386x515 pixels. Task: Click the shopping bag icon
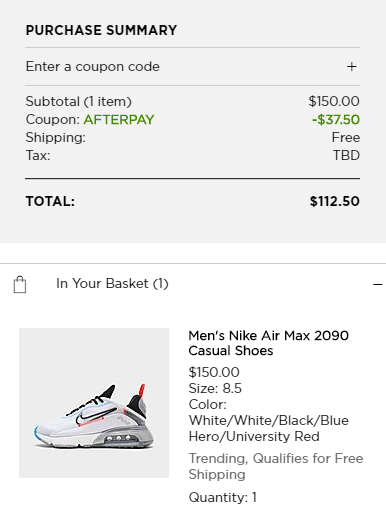click(20, 284)
